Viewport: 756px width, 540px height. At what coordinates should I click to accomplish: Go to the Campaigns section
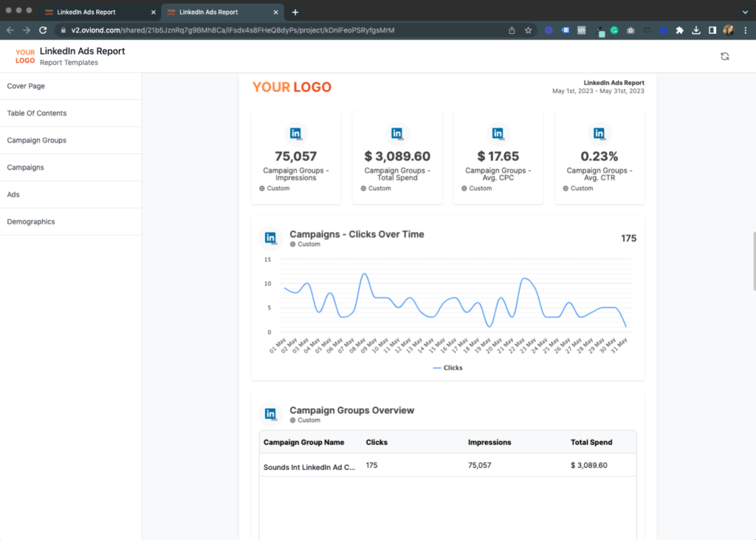pos(71,167)
